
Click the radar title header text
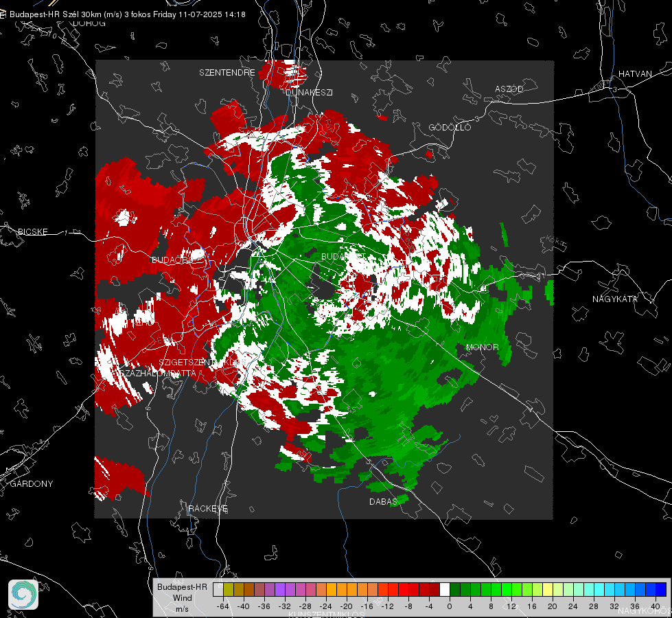(127, 14)
